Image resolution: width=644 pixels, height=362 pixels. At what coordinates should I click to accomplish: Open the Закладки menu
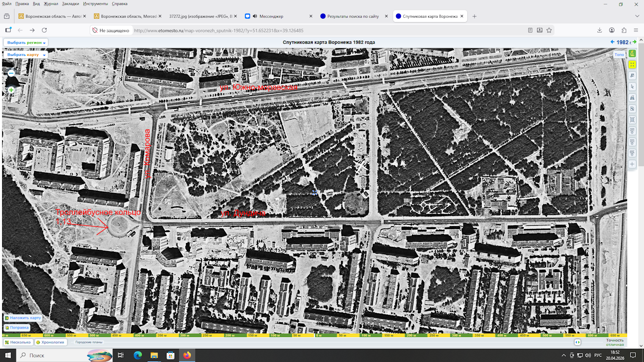coord(70,4)
